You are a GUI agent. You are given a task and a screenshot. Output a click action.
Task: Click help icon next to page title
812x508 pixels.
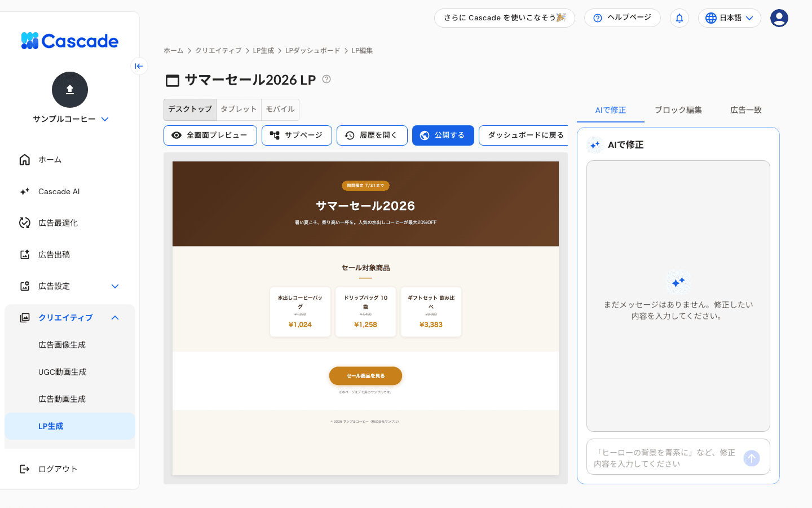326,79
